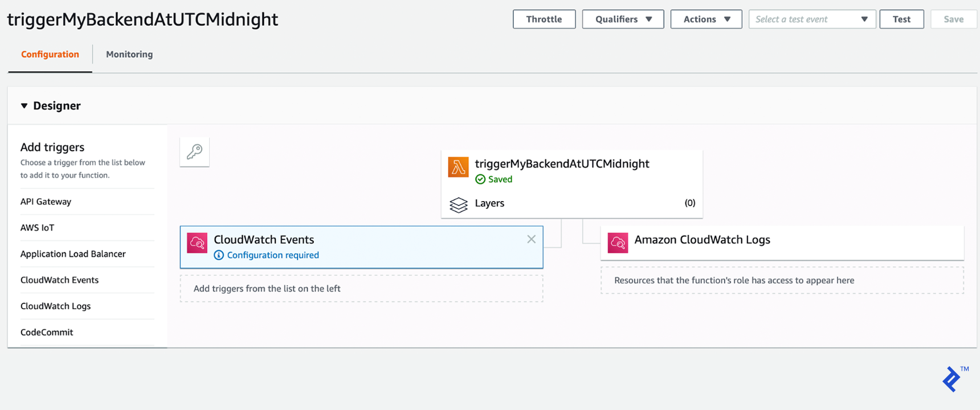
Task: Click the Throttle button
Action: pyautogui.click(x=544, y=19)
